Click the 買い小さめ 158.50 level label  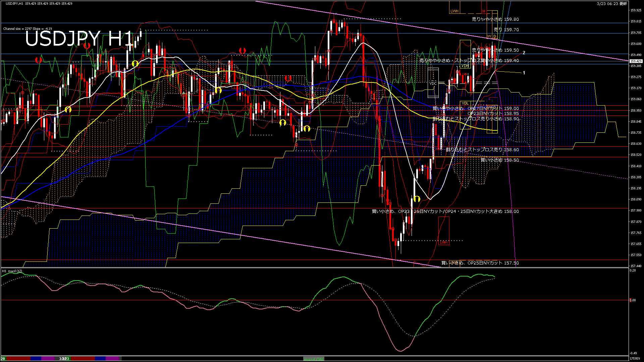tap(499, 160)
